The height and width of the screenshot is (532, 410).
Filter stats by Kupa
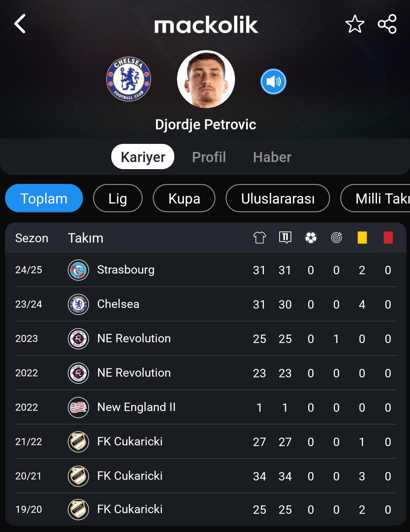point(184,198)
